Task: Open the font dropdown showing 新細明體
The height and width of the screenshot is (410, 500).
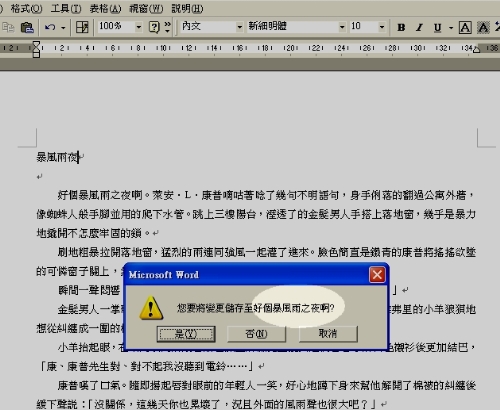Action: pyautogui.click(x=342, y=27)
